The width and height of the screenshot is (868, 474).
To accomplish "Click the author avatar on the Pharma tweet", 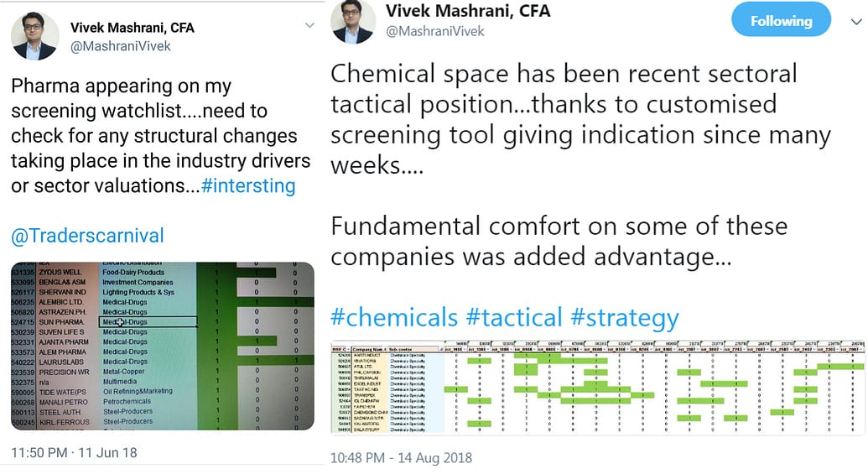I will click(x=34, y=36).
